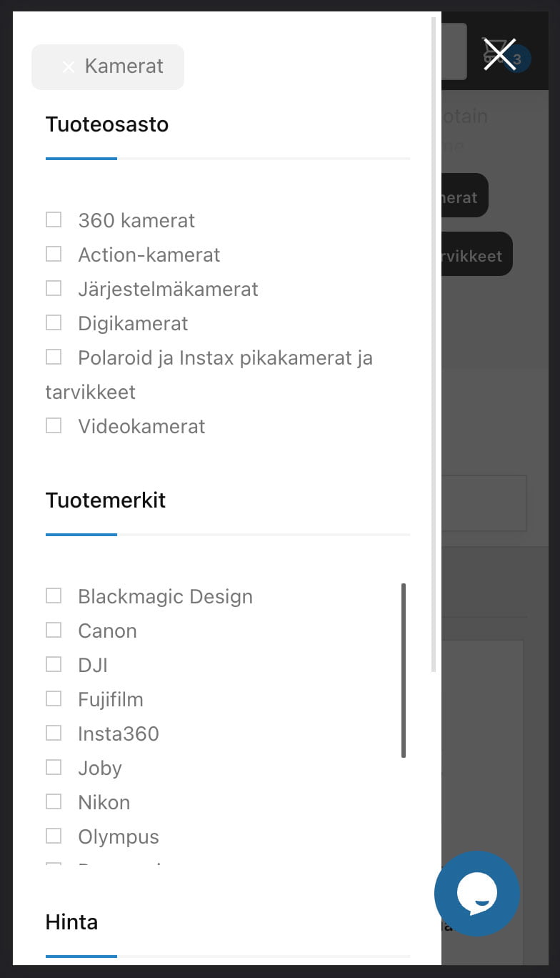The height and width of the screenshot is (978, 560).
Task: Tick the Canon brand checkbox
Action: pos(54,630)
